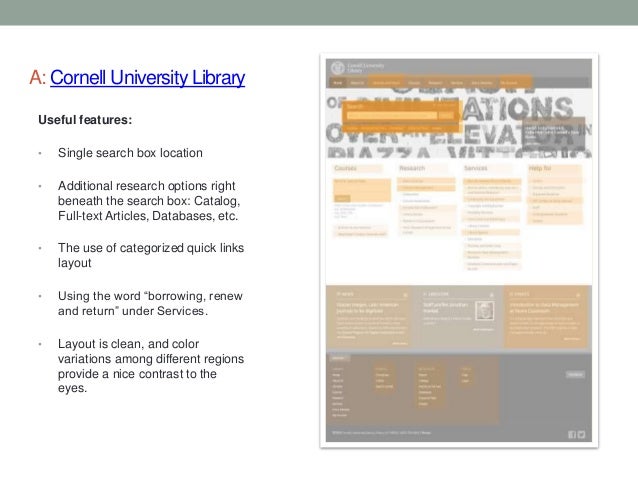Click the Facebook icon in the page footer

[x=572, y=435]
